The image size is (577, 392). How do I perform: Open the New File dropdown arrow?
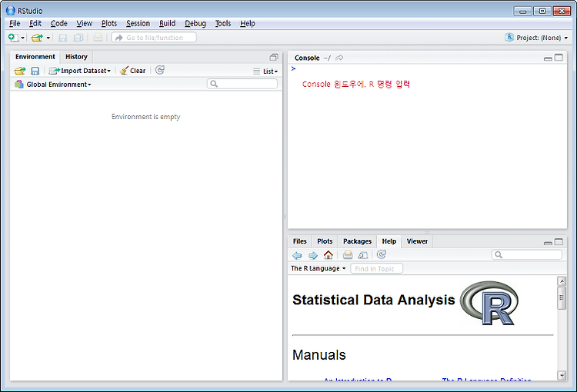[x=22, y=38]
